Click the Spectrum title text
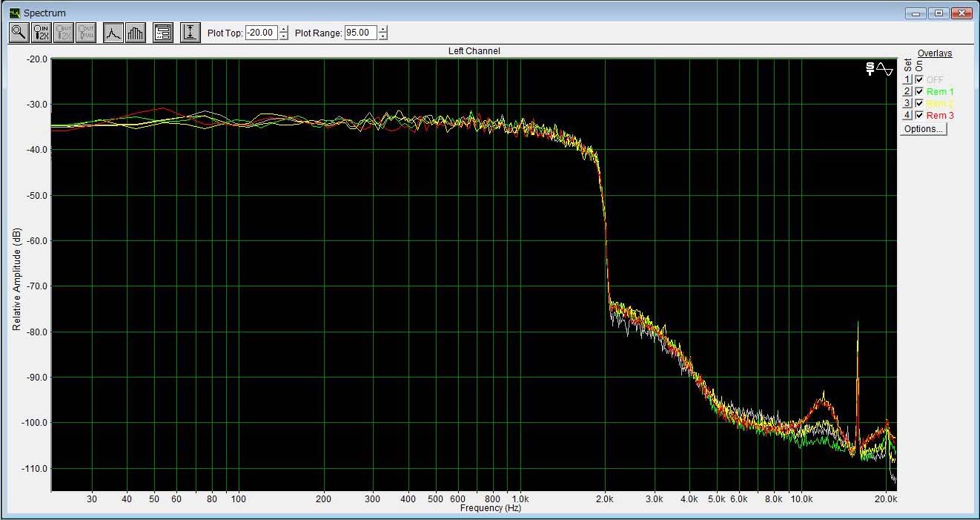 click(x=44, y=13)
